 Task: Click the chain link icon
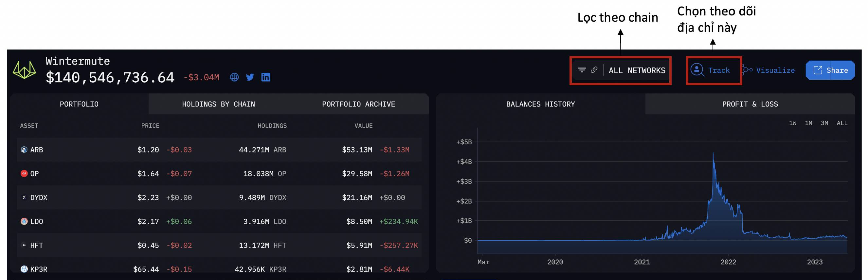594,70
